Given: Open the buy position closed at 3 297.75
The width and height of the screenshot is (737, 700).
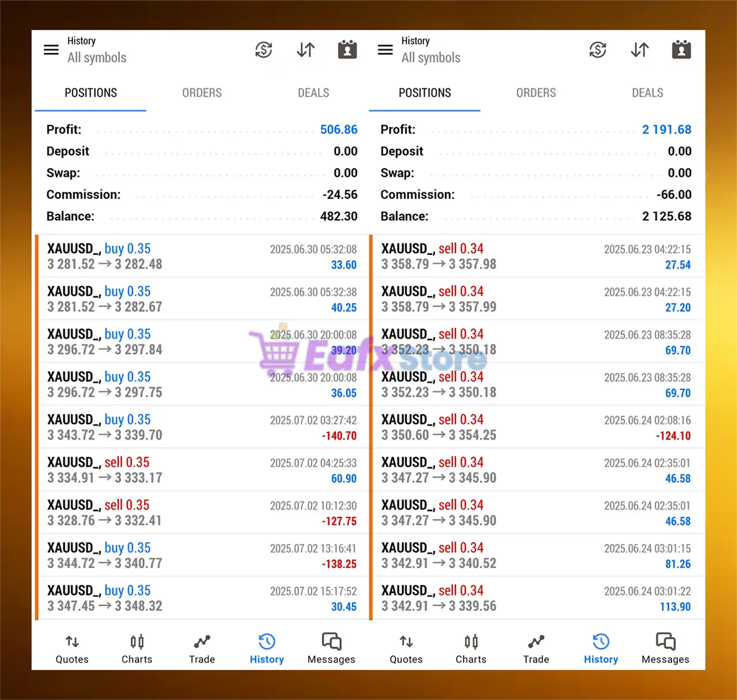Looking at the screenshot, I should [202, 384].
